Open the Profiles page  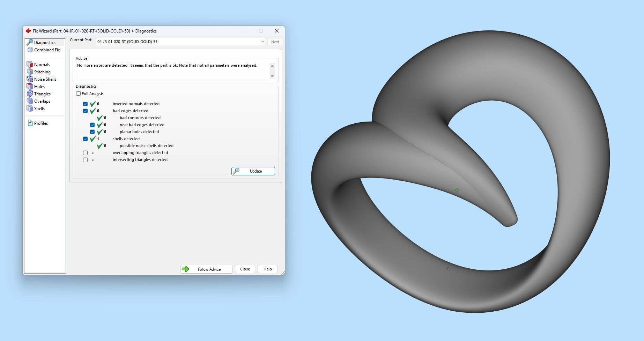coord(41,123)
